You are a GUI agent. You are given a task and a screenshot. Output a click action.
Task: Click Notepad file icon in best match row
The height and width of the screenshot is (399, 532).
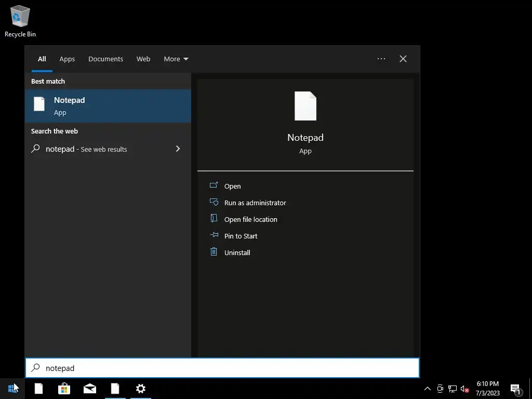click(x=39, y=104)
